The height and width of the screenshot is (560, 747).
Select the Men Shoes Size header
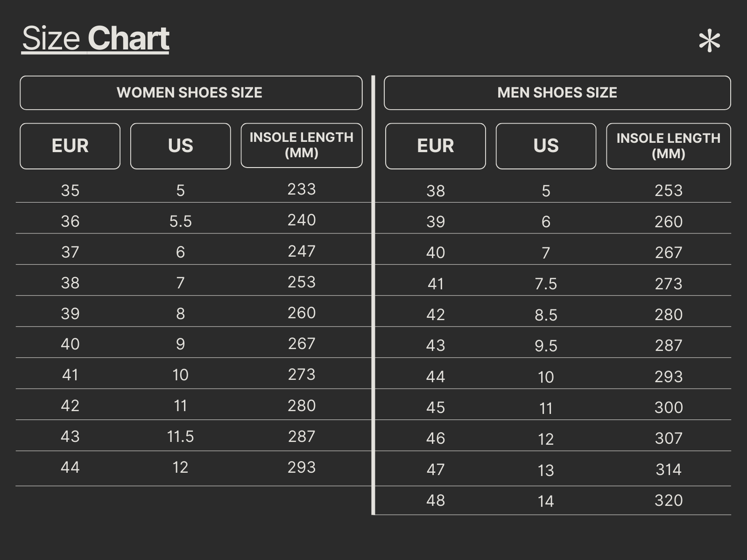557,93
